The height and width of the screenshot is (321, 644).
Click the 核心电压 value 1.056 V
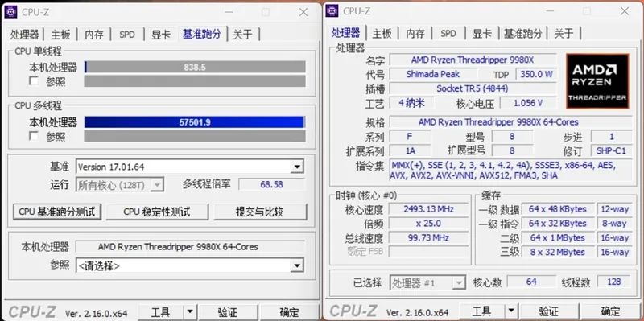click(x=528, y=103)
